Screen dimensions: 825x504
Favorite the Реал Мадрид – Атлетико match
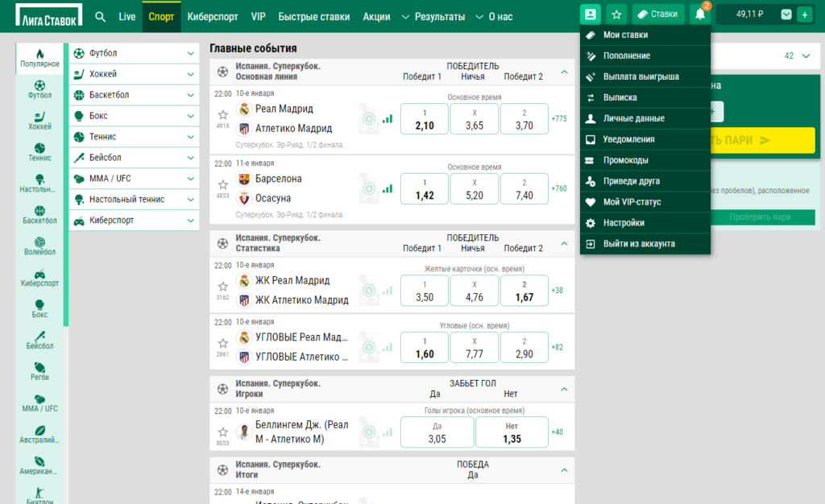click(223, 114)
